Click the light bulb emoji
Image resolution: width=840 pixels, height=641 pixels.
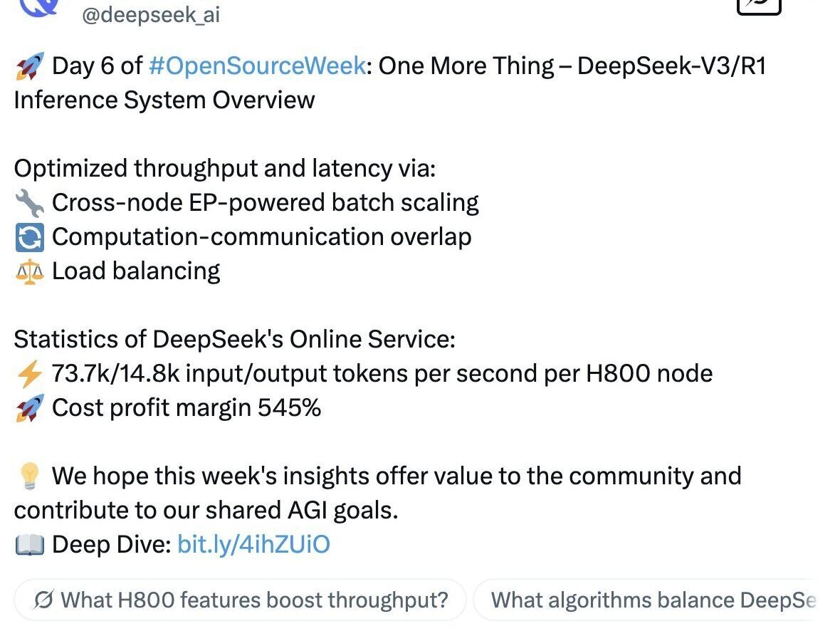tap(29, 476)
